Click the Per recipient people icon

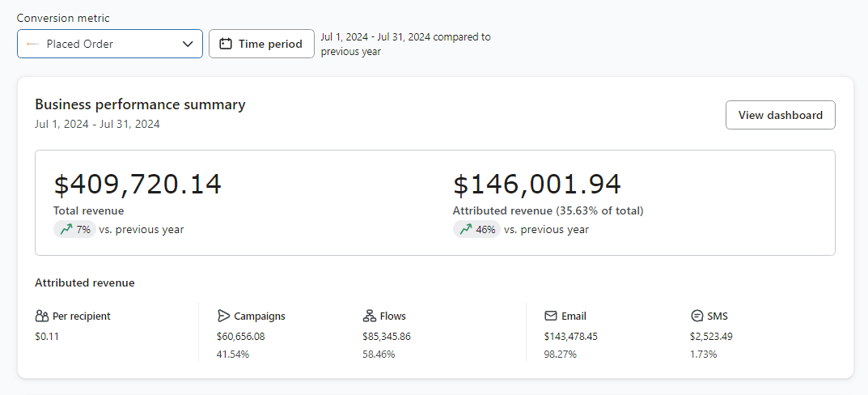(41, 316)
